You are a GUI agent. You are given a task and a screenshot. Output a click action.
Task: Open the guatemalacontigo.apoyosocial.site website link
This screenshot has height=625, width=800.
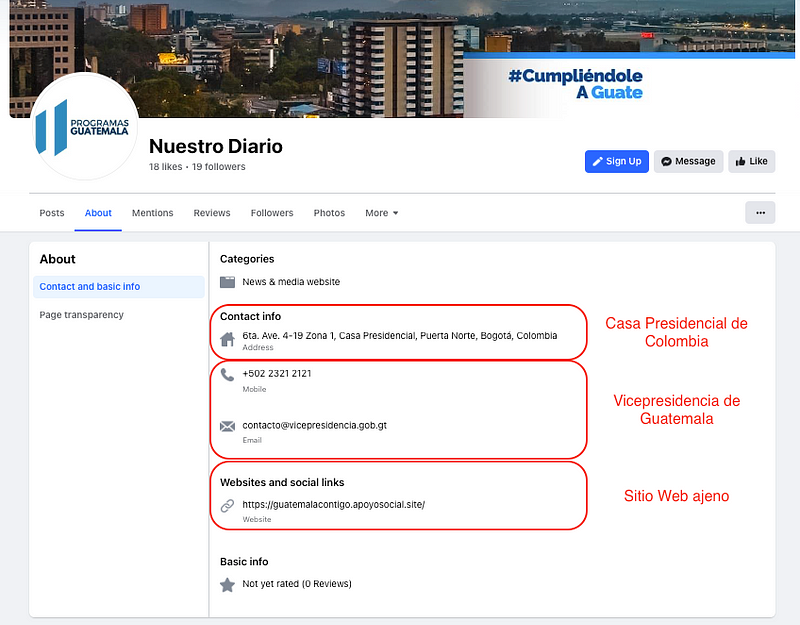334,505
